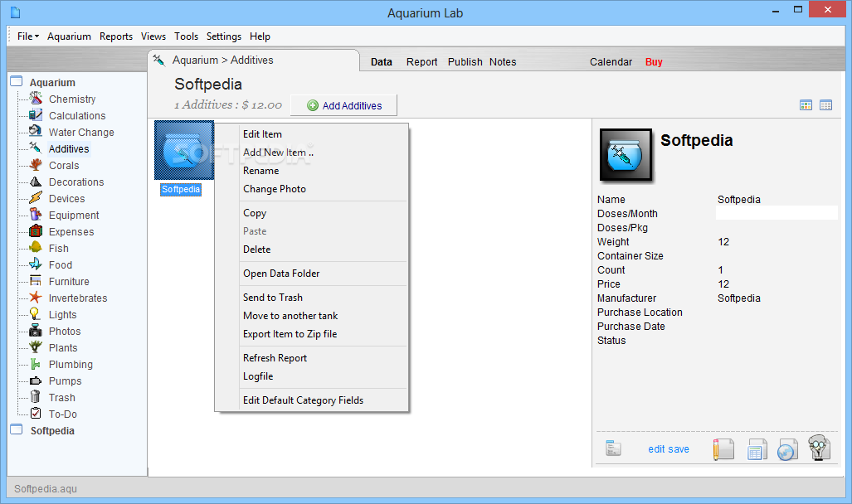This screenshot has width=852, height=504.
Task: Click the small form icon beside edit
Action: pos(613,448)
